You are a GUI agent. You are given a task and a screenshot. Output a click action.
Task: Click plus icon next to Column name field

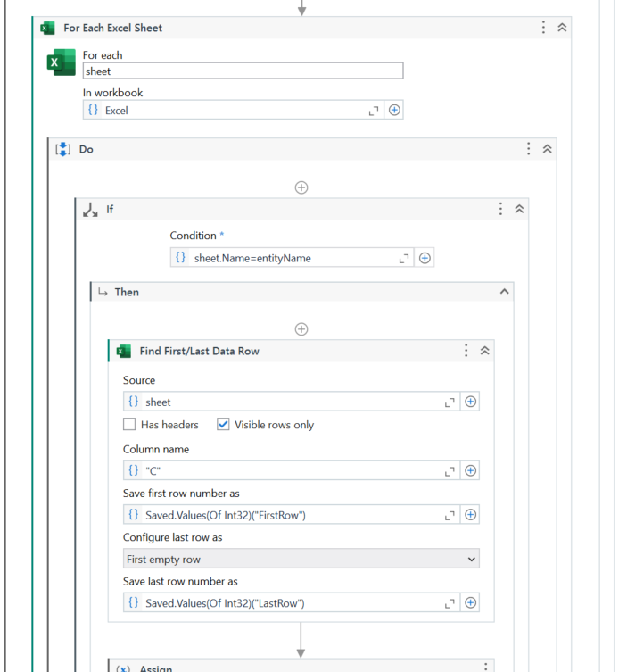(x=471, y=470)
